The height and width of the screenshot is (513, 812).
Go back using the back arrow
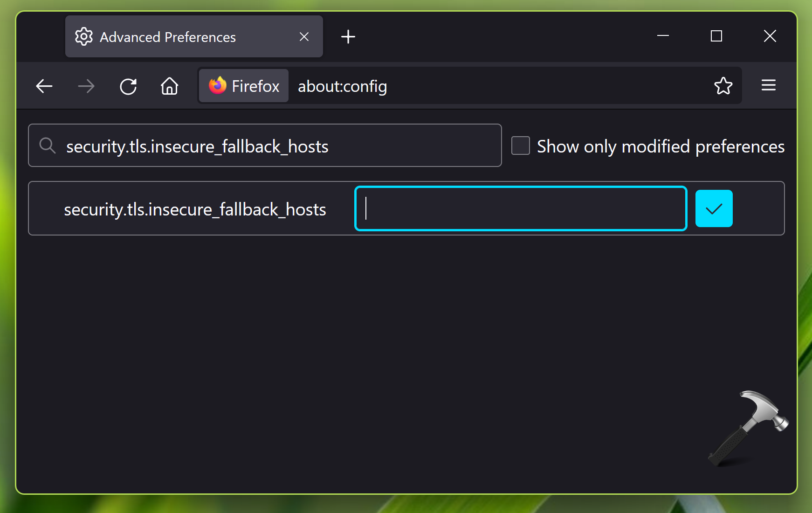pyautogui.click(x=44, y=86)
